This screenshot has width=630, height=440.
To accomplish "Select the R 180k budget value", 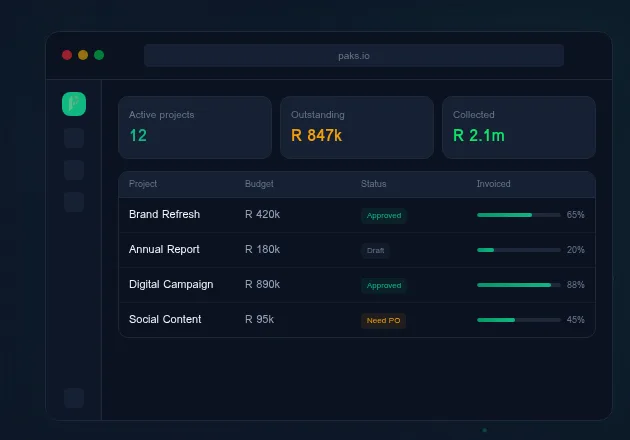I will coord(262,249).
